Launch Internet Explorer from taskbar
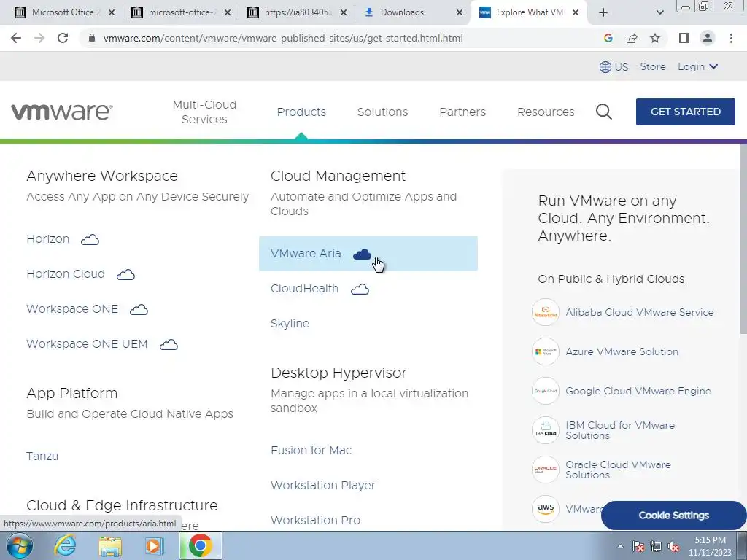 pyautogui.click(x=65, y=545)
